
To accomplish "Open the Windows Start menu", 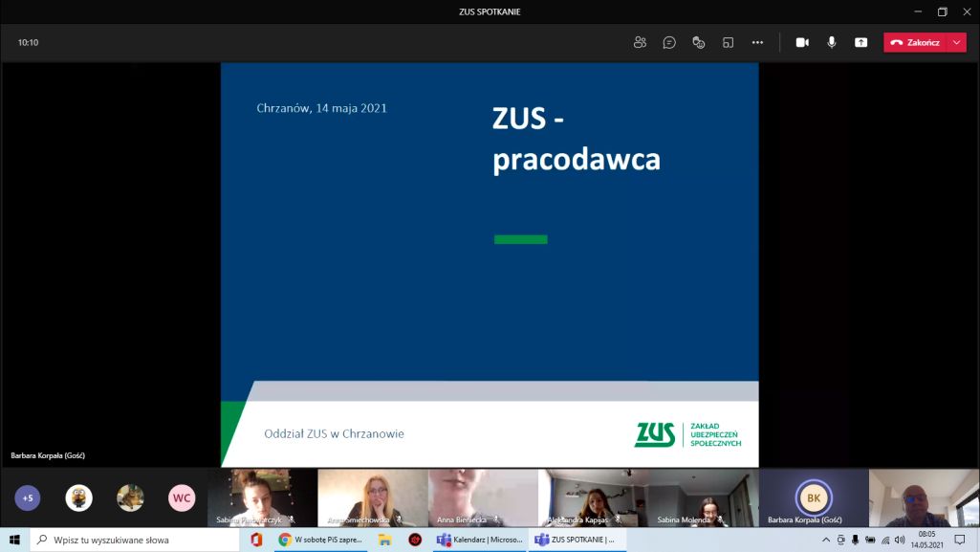I will [x=14, y=540].
